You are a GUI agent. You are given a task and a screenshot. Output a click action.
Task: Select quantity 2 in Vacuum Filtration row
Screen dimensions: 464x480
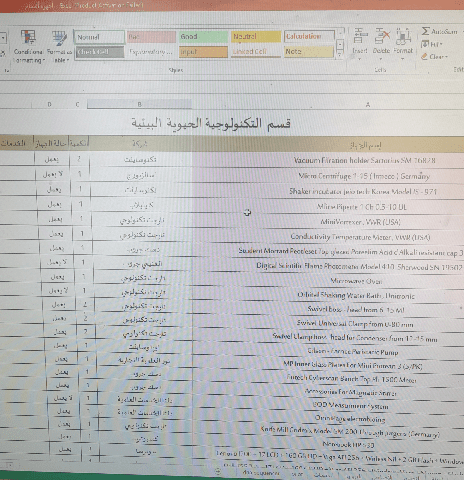pos(79,159)
